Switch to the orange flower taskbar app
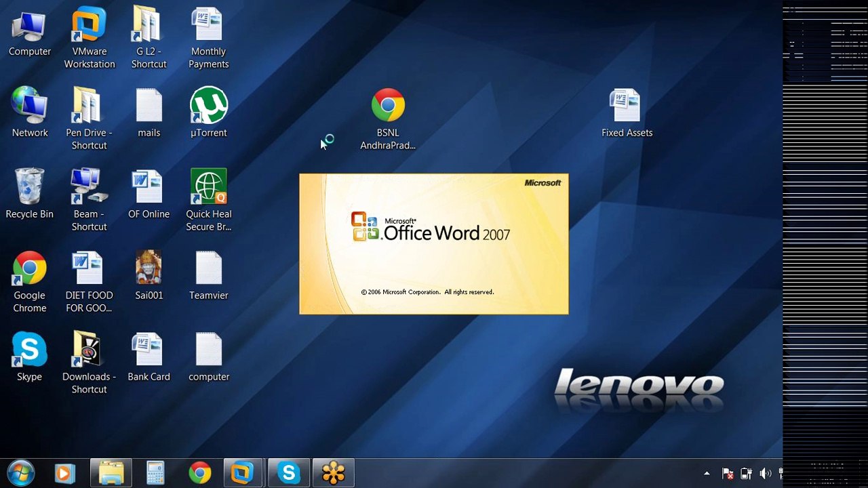The height and width of the screenshot is (488, 868). 334,472
